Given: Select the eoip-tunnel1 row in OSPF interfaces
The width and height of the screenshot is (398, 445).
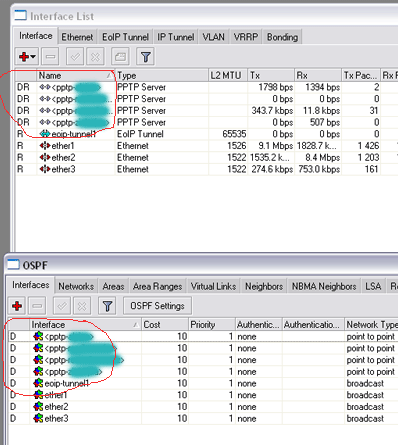Looking at the screenshot, I should tap(203, 383).
